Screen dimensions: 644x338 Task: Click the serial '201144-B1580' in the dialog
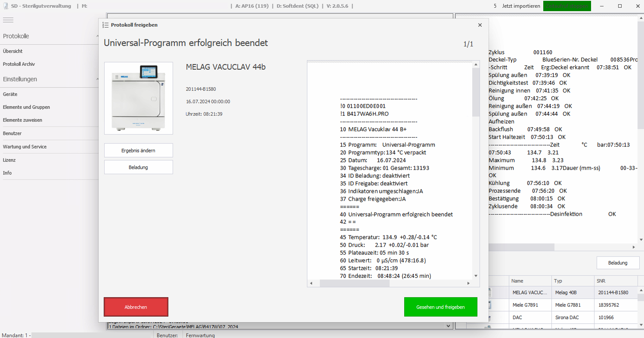pyautogui.click(x=201, y=89)
